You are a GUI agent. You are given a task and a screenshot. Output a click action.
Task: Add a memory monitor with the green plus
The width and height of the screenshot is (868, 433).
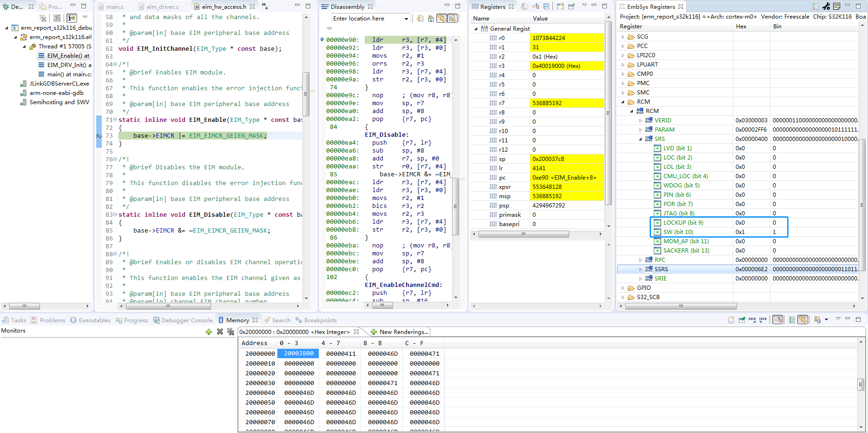click(209, 331)
